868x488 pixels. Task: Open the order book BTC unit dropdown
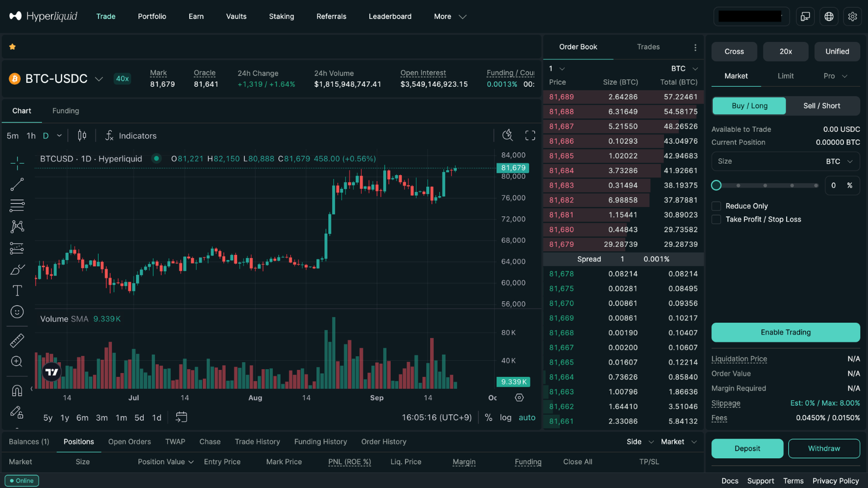coord(685,69)
